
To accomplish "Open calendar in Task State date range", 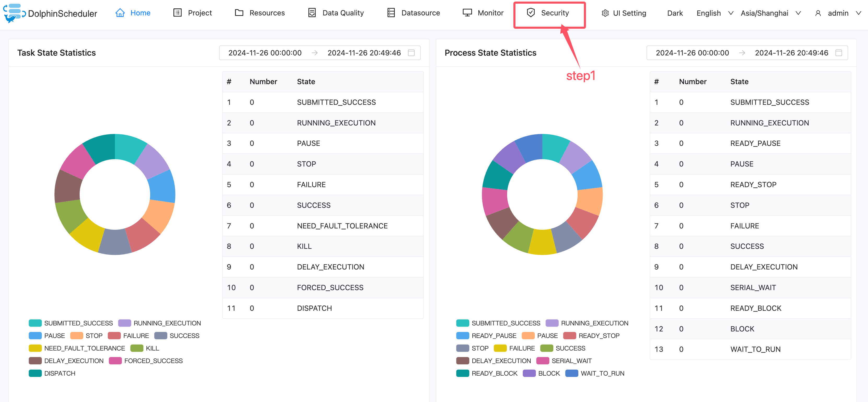I will [411, 53].
